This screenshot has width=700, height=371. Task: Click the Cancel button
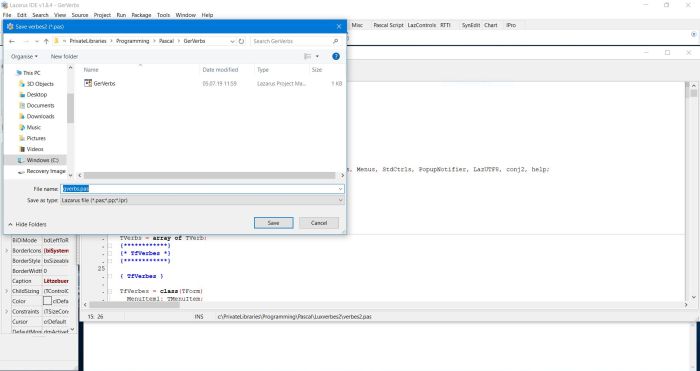[319, 223]
